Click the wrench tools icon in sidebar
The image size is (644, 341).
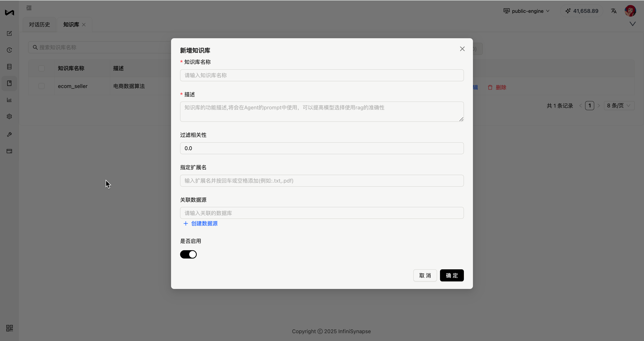click(9, 135)
